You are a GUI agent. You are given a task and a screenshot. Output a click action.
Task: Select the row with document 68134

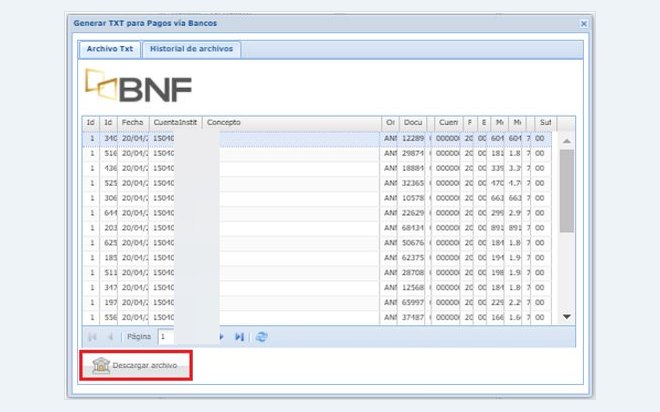[x=317, y=228]
